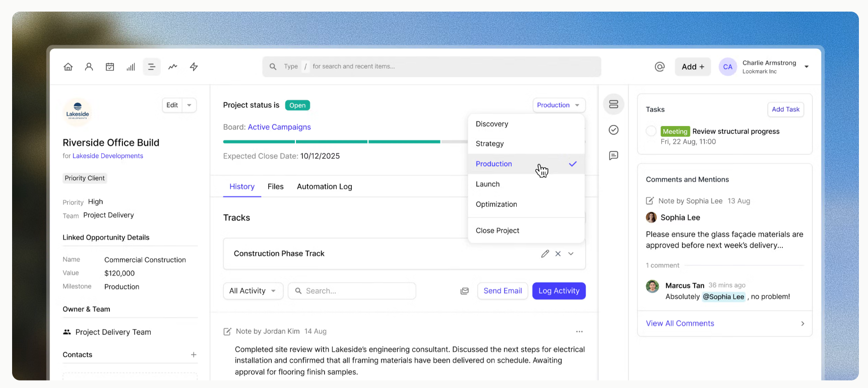Open the lightning bolt automation icon

tap(194, 67)
